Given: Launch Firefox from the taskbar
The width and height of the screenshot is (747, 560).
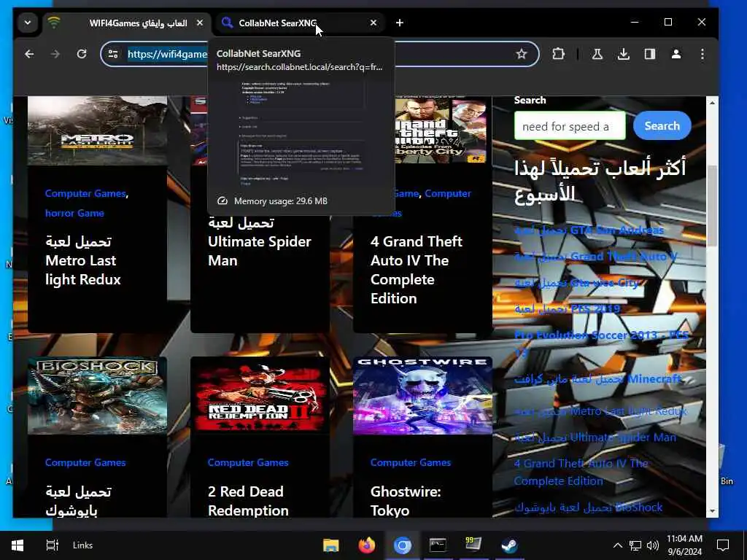Looking at the screenshot, I should pyautogui.click(x=366, y=545).
